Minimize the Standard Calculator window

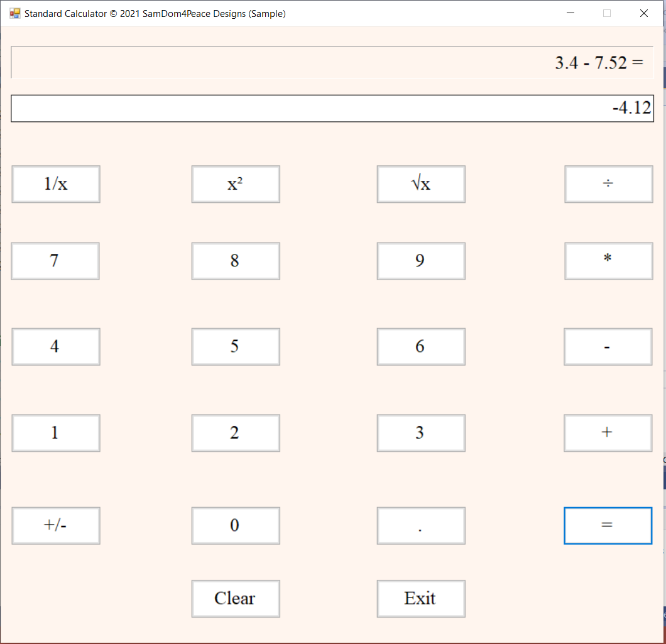[570, 13]
